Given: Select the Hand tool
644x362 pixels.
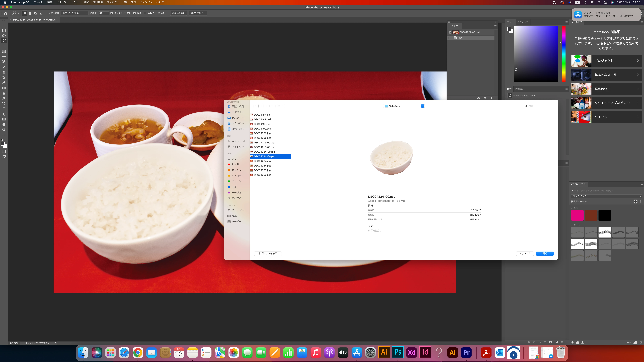Looking at the screenshot, I should [x=4, y=124].
